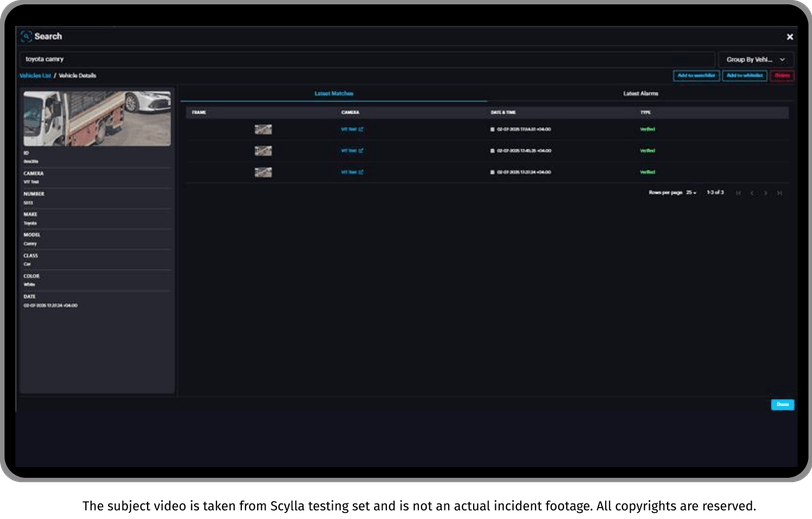Screen dimensions: 812x519
Task: Click the COLOR label in the details panel
Action: (31, 277)
